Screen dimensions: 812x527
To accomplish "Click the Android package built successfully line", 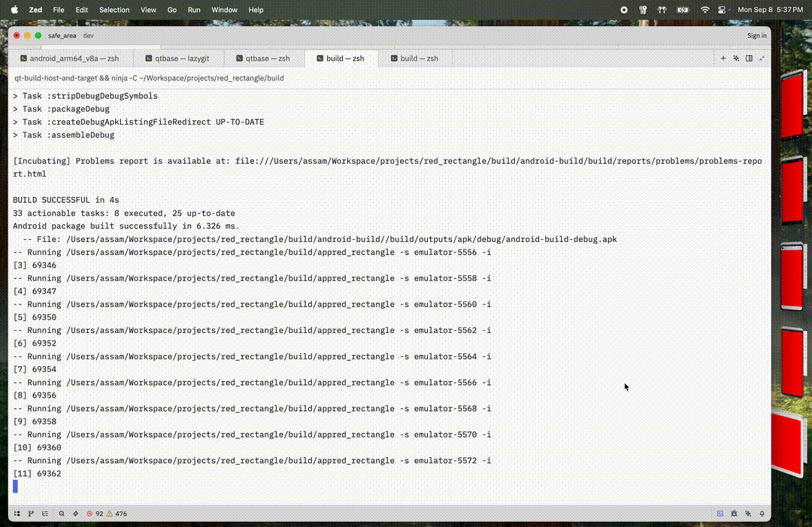I will click(x=126, y=226).
